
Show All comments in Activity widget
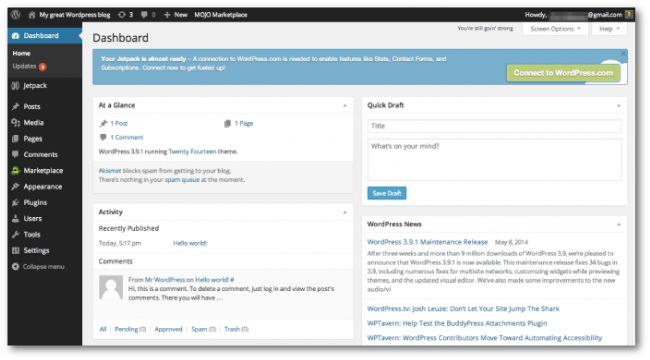(x=103, y=329)
